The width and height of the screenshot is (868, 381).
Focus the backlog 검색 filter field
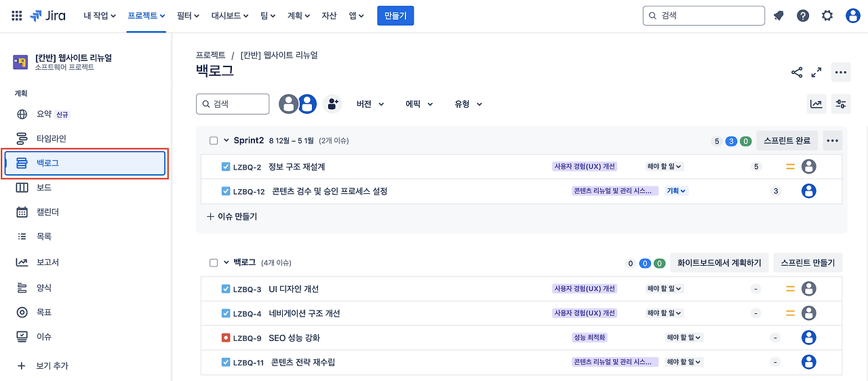(x=233, y=104)
